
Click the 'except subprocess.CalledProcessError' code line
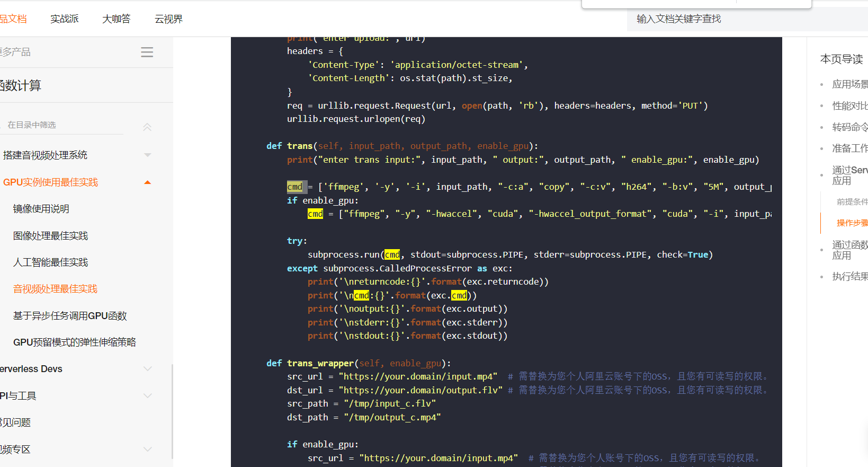point(400,268)
